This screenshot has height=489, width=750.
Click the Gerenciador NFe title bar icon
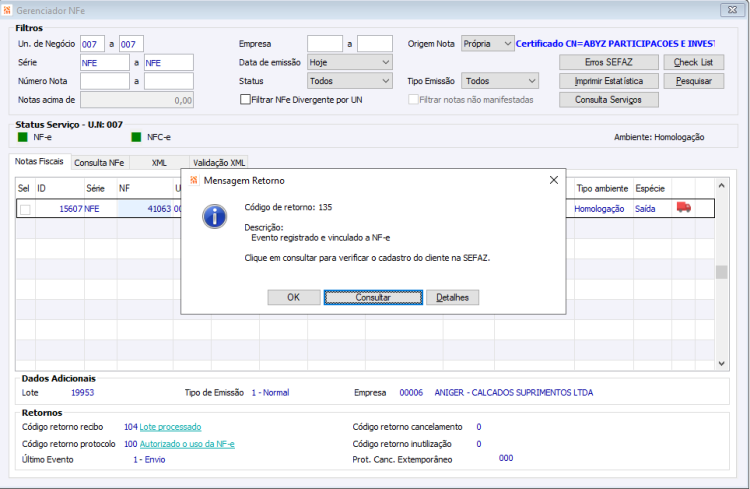(x=7, y=10)
